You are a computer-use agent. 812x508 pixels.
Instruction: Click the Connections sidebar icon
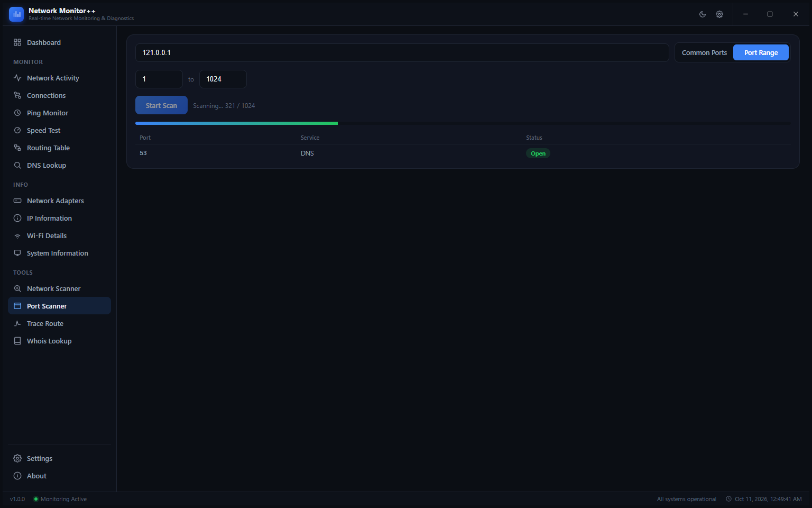pyautogui.click(x=17, y=95)
